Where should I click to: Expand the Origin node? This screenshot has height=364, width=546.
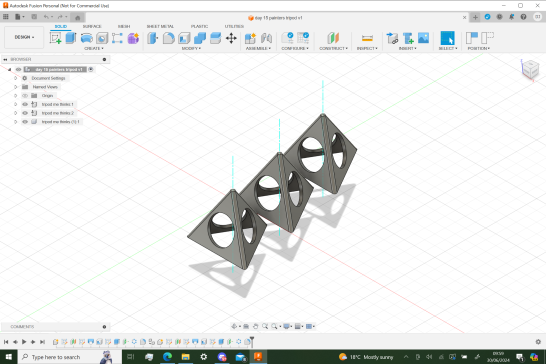coord(15,95)
